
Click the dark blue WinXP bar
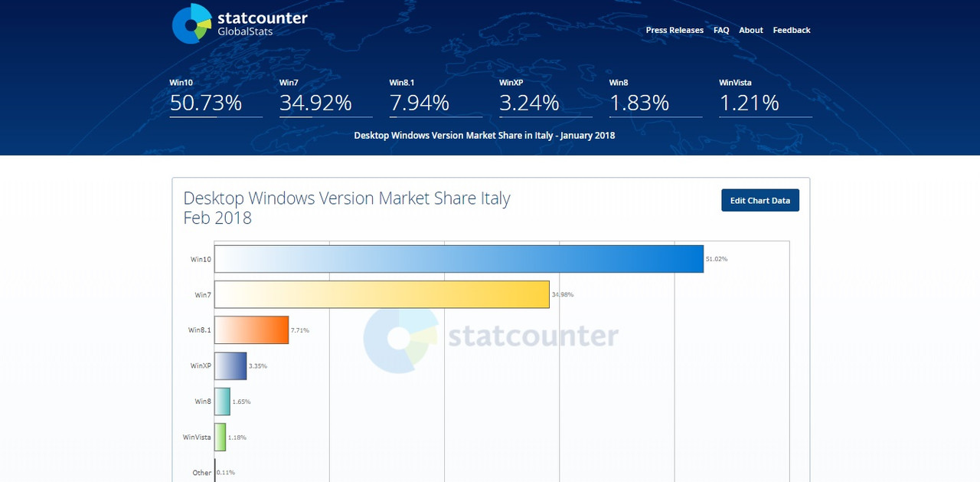tap(230, 366)
